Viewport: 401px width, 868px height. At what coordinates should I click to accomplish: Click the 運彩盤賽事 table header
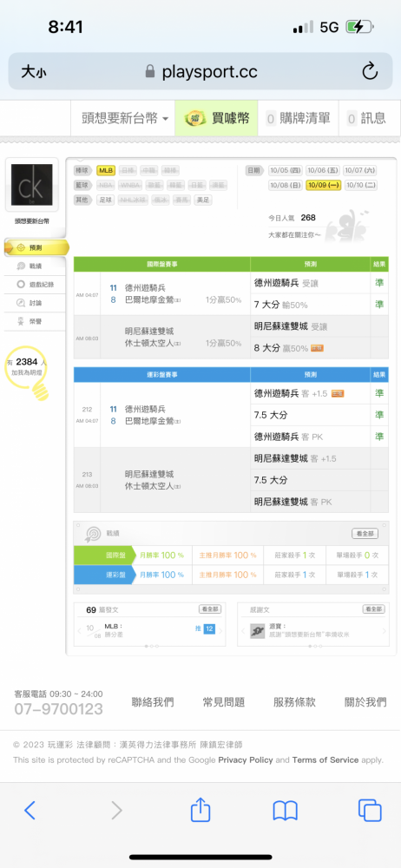click(161, 375)
